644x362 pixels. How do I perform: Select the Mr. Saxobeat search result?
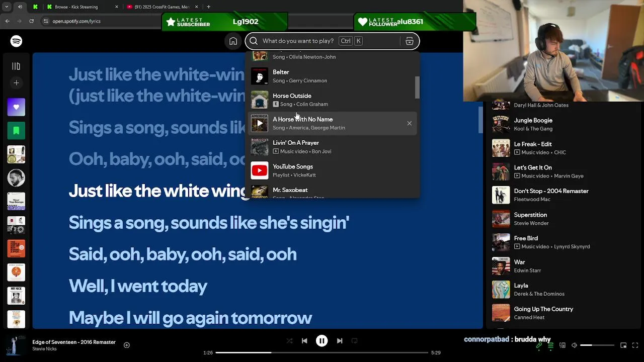pyautogui.click(x=332, y=191)
